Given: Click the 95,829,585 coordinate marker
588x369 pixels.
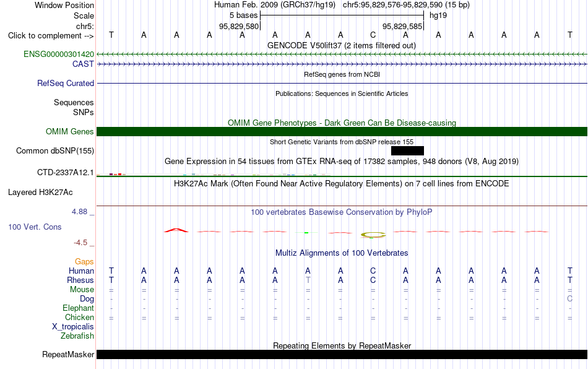Looking at the screenshot, I should 402,26.
